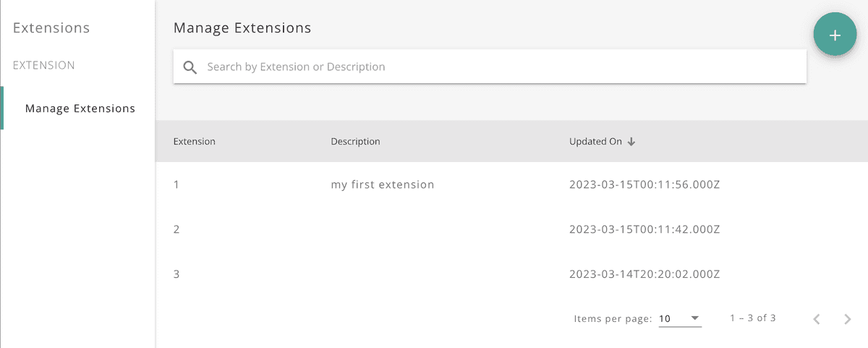Click the "1 – 3 of 3" range label
The image size is (868, 348).
click(753, 318)
